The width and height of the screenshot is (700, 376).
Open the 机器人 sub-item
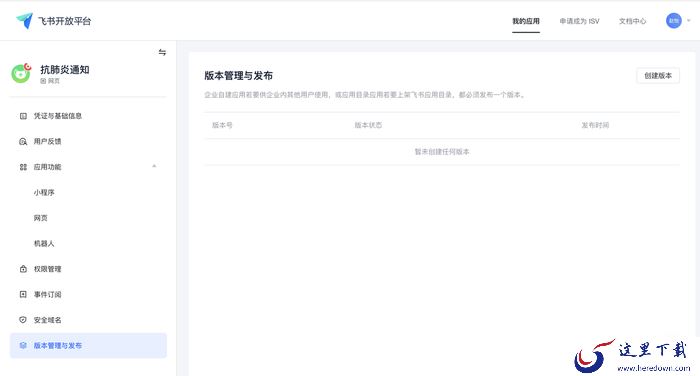44,243
